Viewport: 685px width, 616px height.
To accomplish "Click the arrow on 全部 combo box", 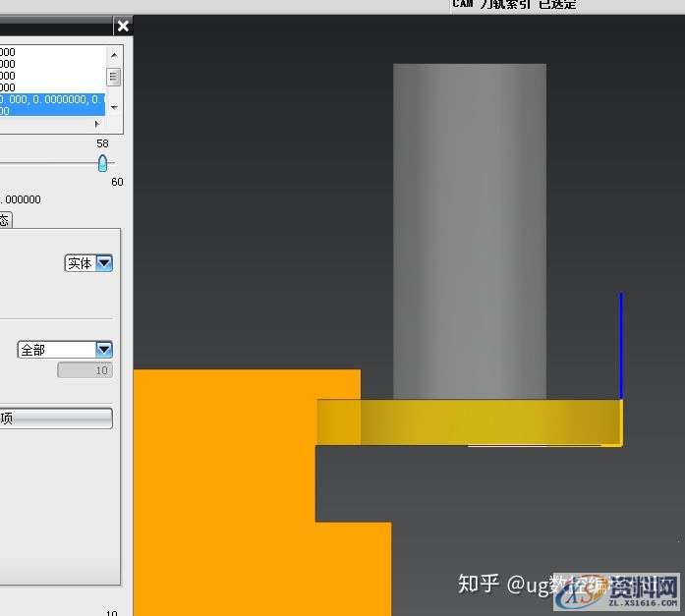I will (104, 350).
